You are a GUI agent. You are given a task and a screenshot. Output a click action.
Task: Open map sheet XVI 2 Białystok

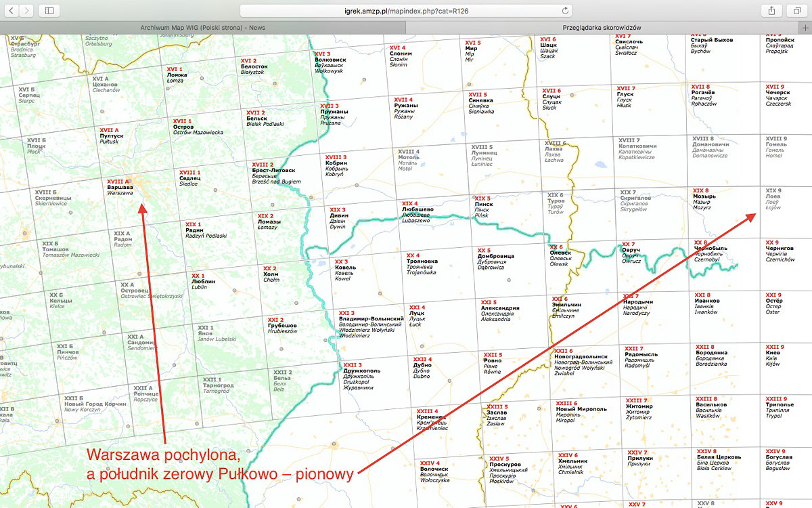point(254,66)
